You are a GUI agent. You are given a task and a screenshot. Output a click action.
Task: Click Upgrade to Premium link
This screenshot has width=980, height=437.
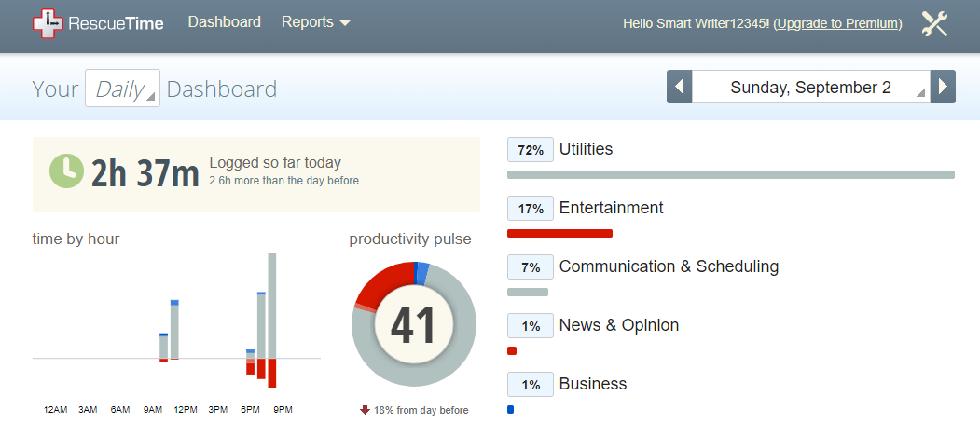click(837, 23)
